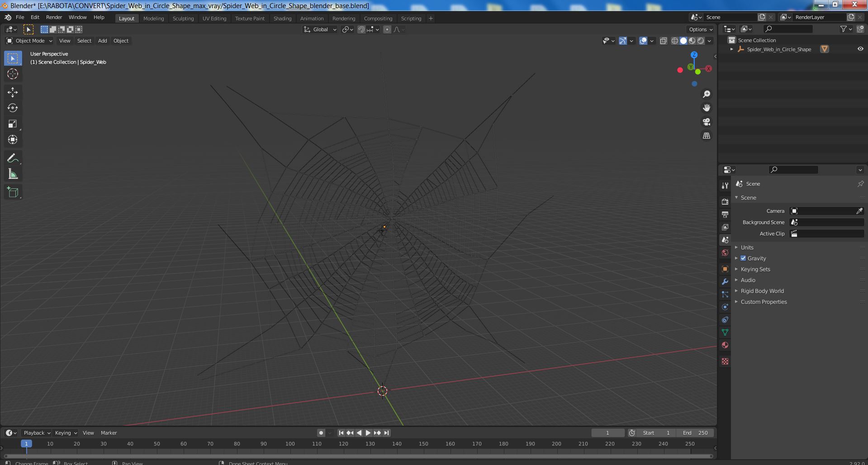Select the Add Cube tool
This screenshot has width=868, height=465.
coord(13,192)
